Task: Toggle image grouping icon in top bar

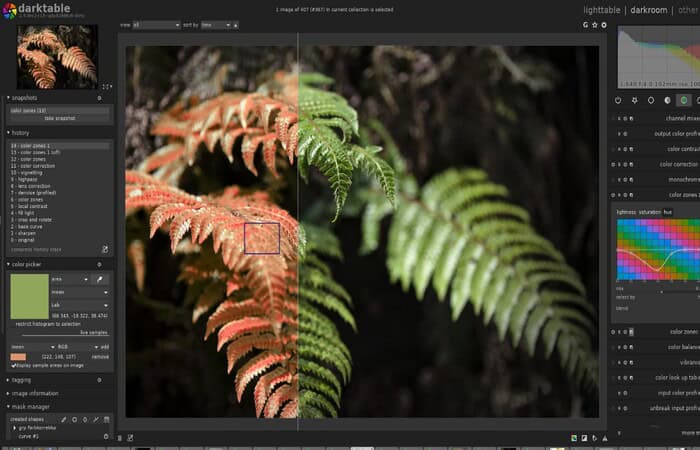Action: (x=585, y=25)
